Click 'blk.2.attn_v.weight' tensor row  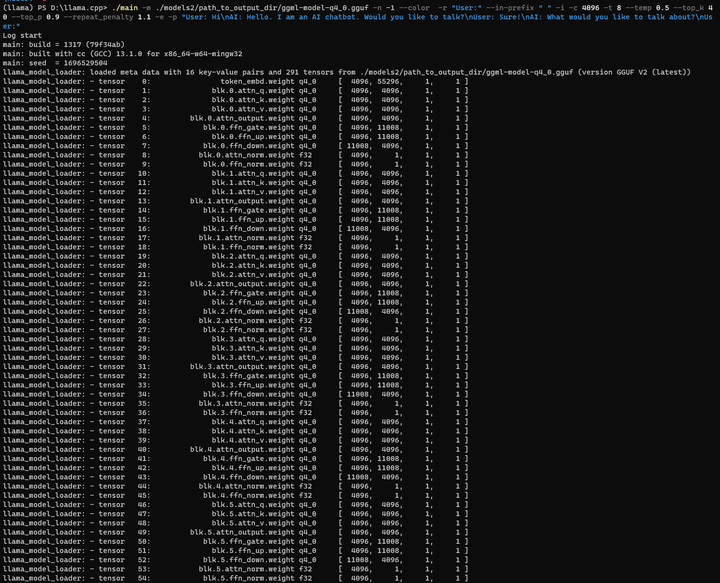point(235,275)
